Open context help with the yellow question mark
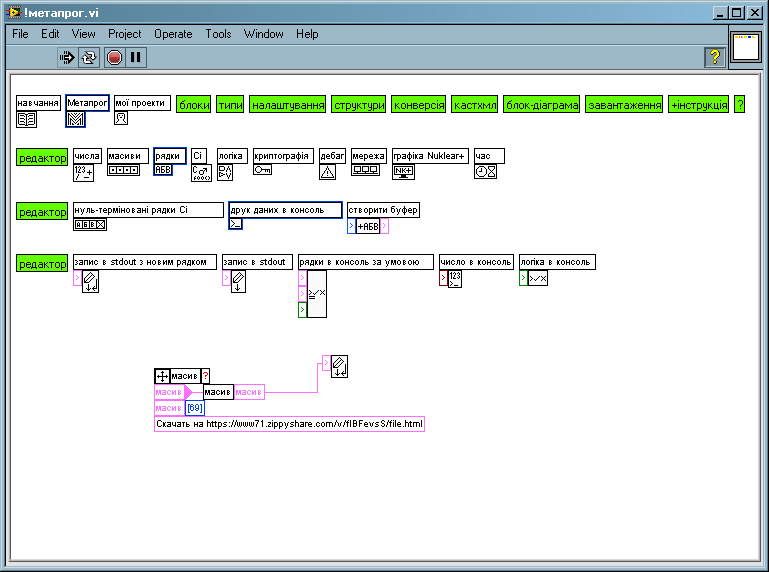The image size is (769, 572). pyautogui.click(x=715, y=57)
